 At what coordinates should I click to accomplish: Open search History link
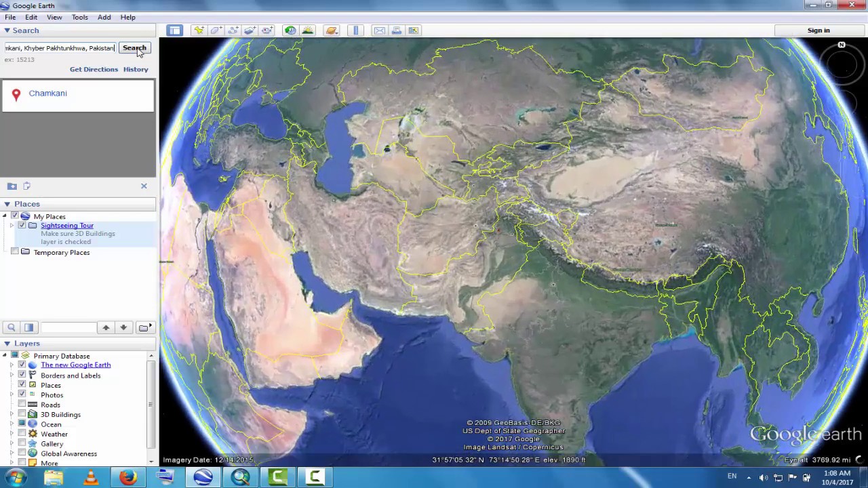click(x=136, y=69)
